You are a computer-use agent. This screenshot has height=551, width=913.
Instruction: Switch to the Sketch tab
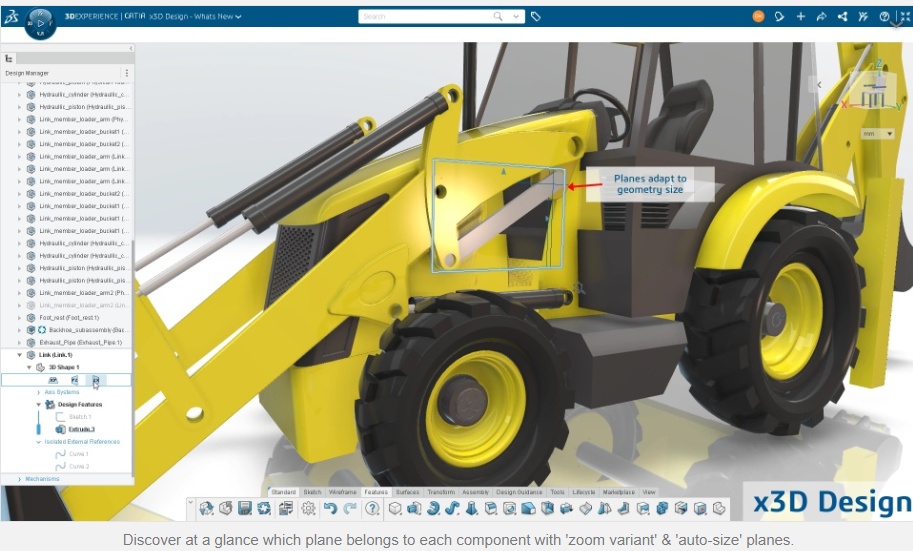(x=312, y=492)
